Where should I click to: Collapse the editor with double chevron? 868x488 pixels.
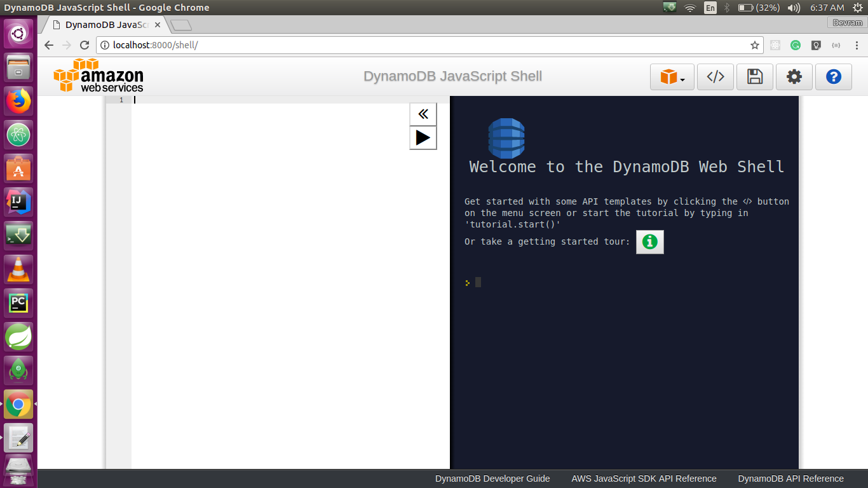coord(423,114)
